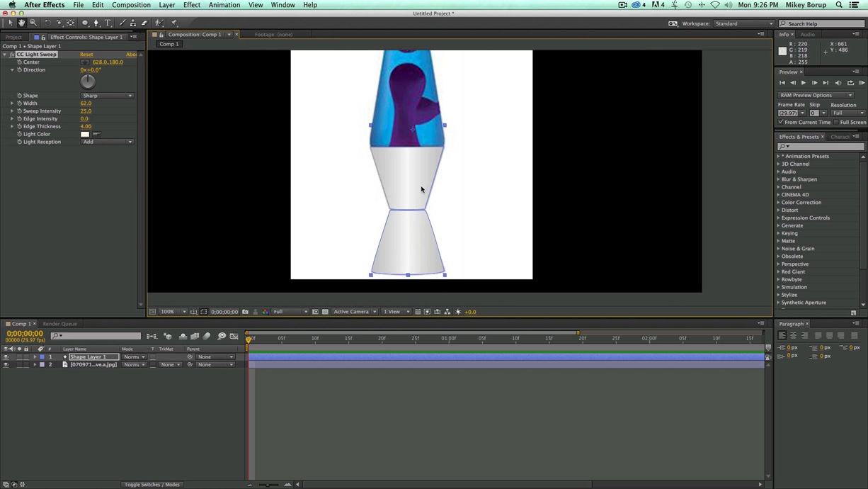Toggle the lock on Shape Layer 1
Screen dimensions: 868x489
pyautogui.click(x=27, y=356)
